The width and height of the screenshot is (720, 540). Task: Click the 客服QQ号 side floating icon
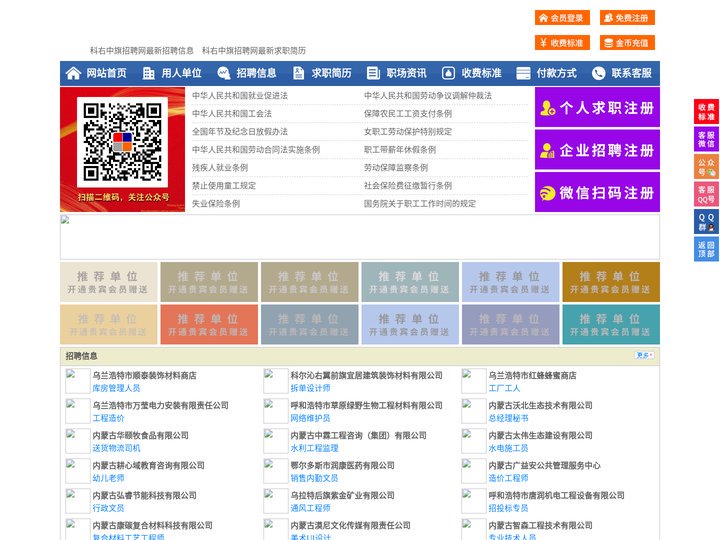pyautogui.click(x=706, y=194)
